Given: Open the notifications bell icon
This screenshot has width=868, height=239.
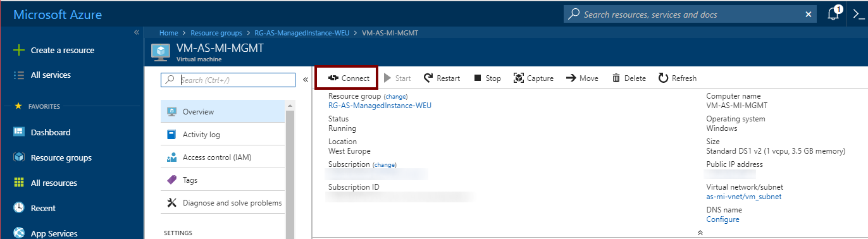Looking at the screenshot, I should (x=834, y=14).
